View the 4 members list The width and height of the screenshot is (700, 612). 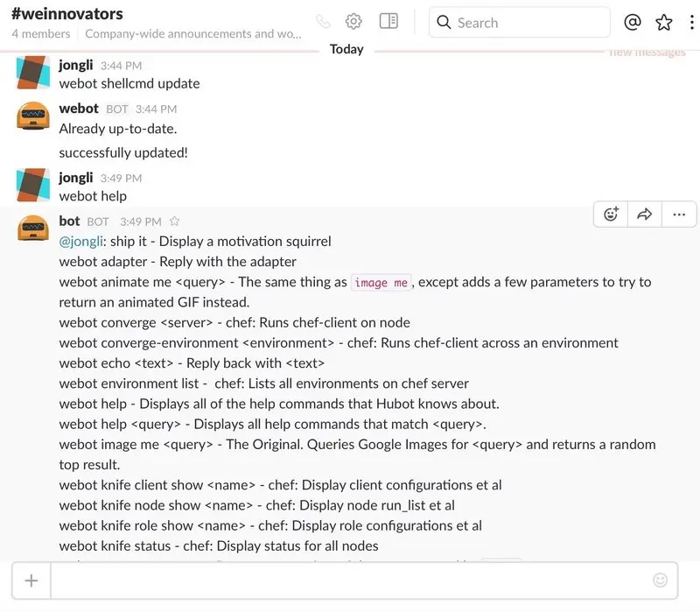(x=40, y=34)
